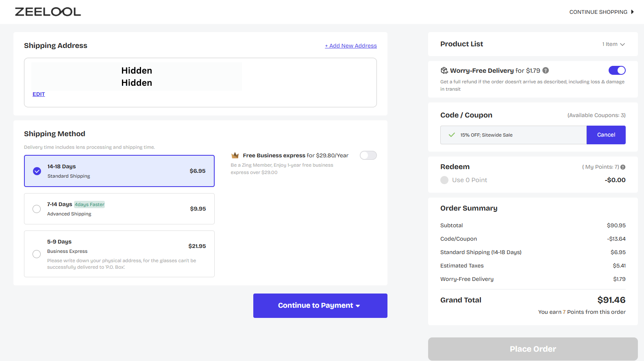Click the My Points info icon
This screenshot has height=361, width=644.
623,167
